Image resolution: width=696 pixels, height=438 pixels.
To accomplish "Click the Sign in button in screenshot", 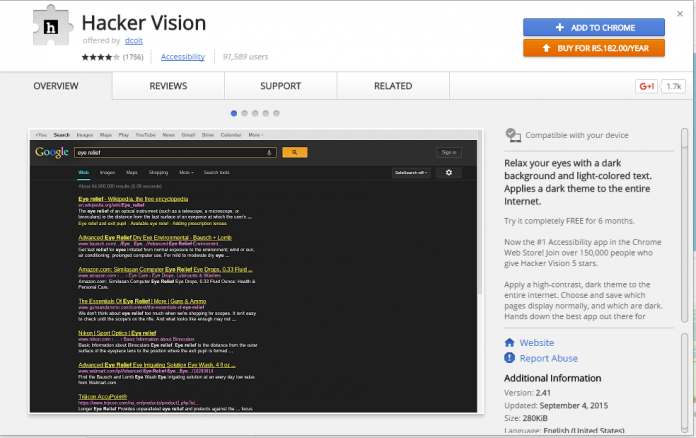I will (449, 152).
